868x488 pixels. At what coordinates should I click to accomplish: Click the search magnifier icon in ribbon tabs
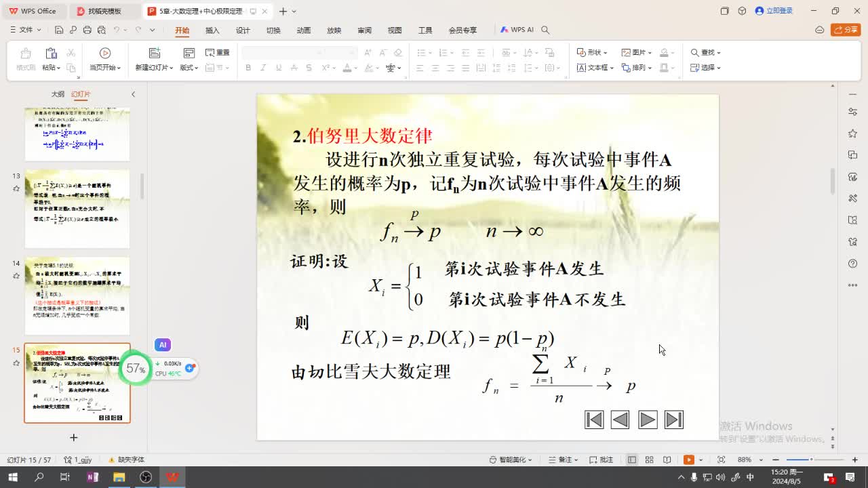coord(545,30)
